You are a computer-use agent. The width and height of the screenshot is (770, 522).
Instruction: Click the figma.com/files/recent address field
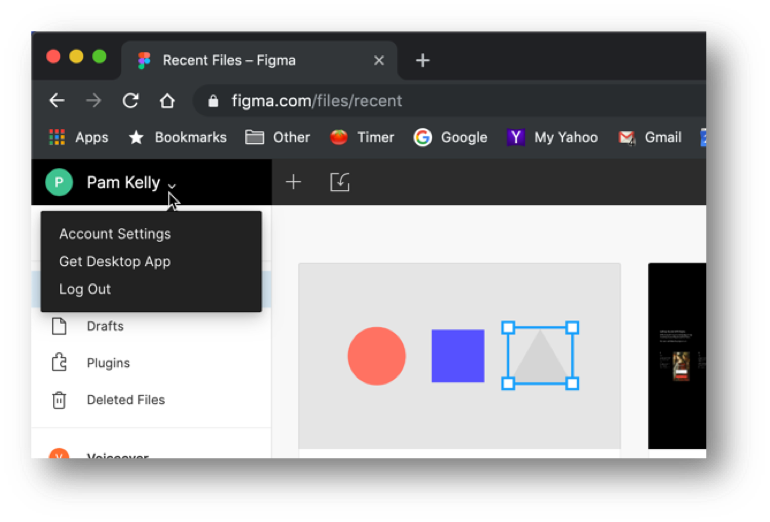pos(449,101)
